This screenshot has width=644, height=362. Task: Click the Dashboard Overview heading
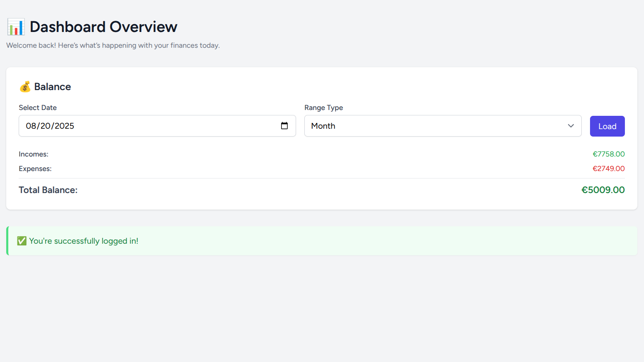coord(103,27)
